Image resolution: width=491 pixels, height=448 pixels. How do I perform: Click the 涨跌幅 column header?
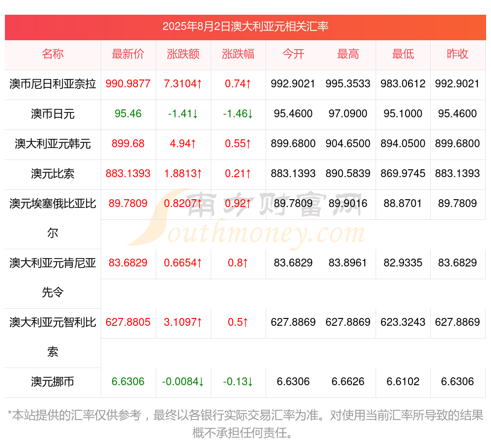238,54
